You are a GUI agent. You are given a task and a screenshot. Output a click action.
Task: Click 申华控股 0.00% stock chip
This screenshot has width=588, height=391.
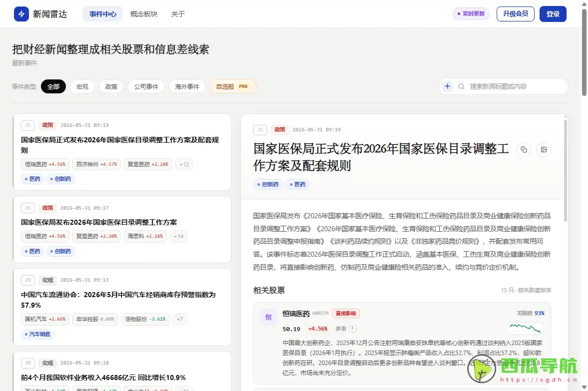[x=95, y=319]
